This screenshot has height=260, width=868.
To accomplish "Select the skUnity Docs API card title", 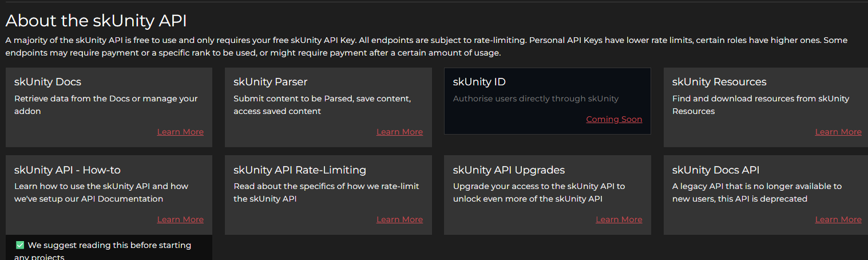I will click(716, 170).
